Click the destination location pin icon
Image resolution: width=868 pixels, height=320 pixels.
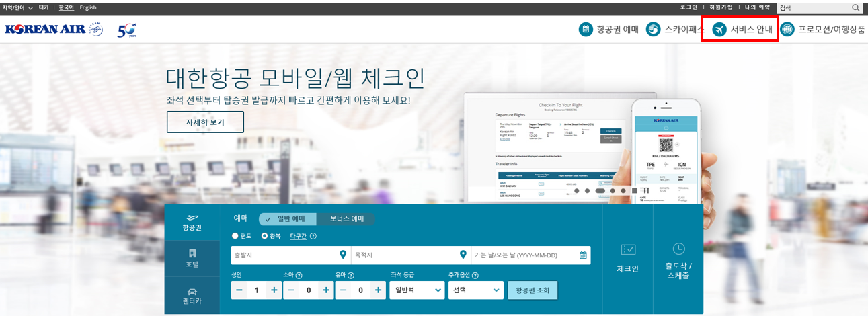point(463,255)
